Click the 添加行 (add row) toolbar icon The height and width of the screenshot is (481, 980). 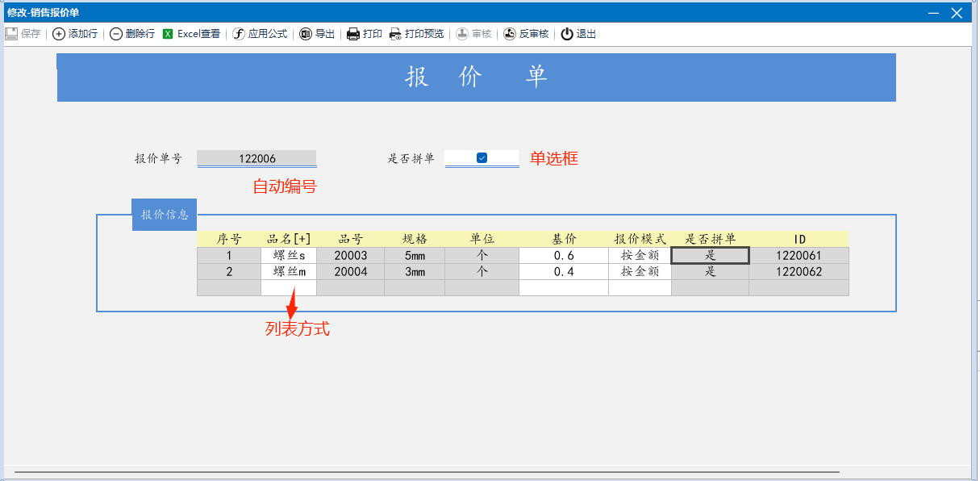[59, 34]
